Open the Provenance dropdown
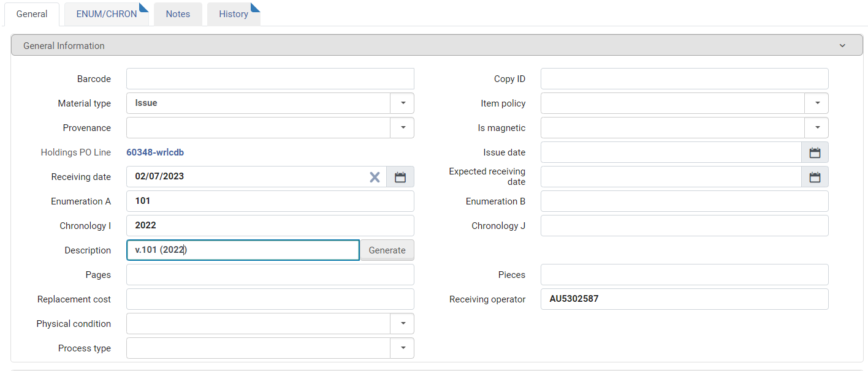 pos(403,128)
